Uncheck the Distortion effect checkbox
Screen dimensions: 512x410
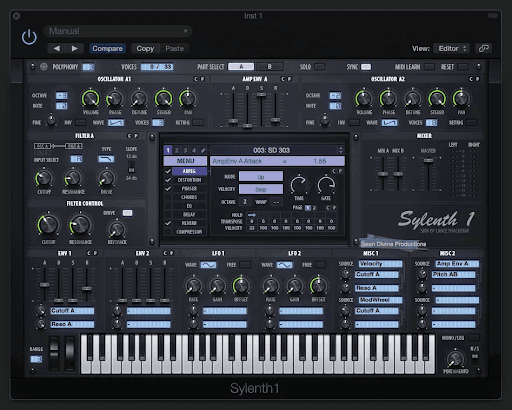[168, 180]
